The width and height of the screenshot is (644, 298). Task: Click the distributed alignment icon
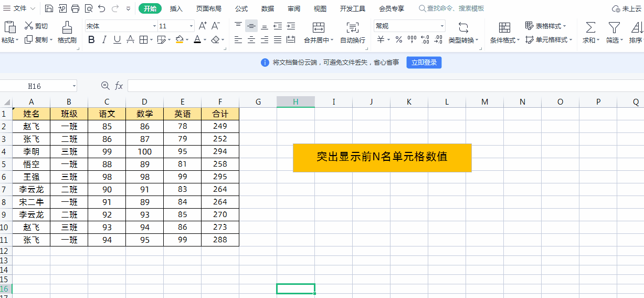(291, 39)
